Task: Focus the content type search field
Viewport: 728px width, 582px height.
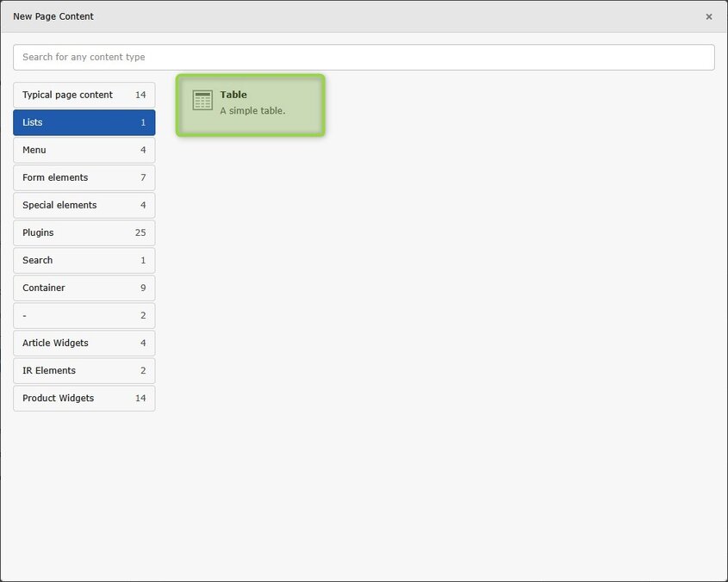Action: point(364,58)
